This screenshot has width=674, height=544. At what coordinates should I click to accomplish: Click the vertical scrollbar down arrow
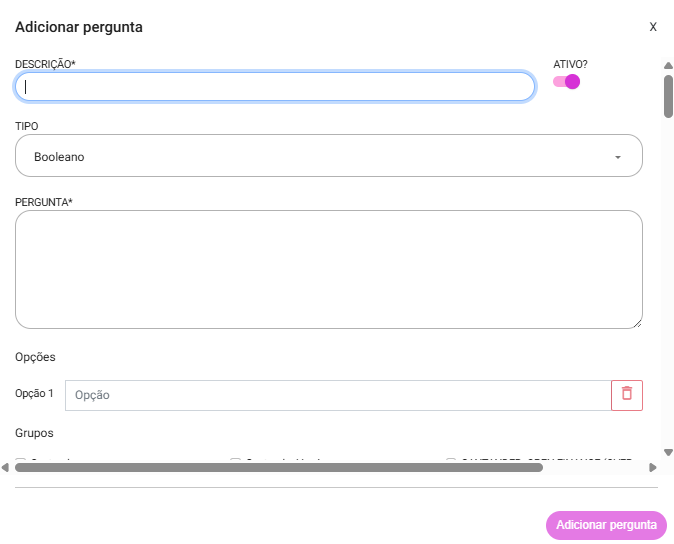pyautogui.click(x=668, y=452)
